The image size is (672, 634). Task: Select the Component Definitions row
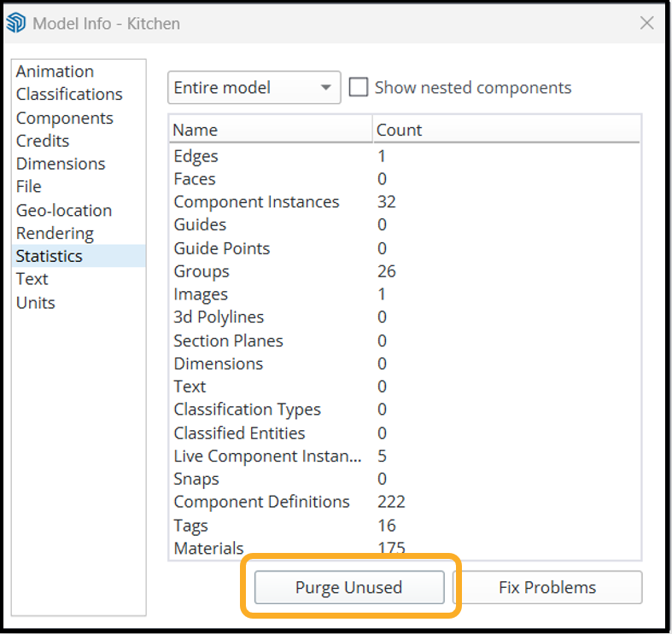(x=261, y=502)
